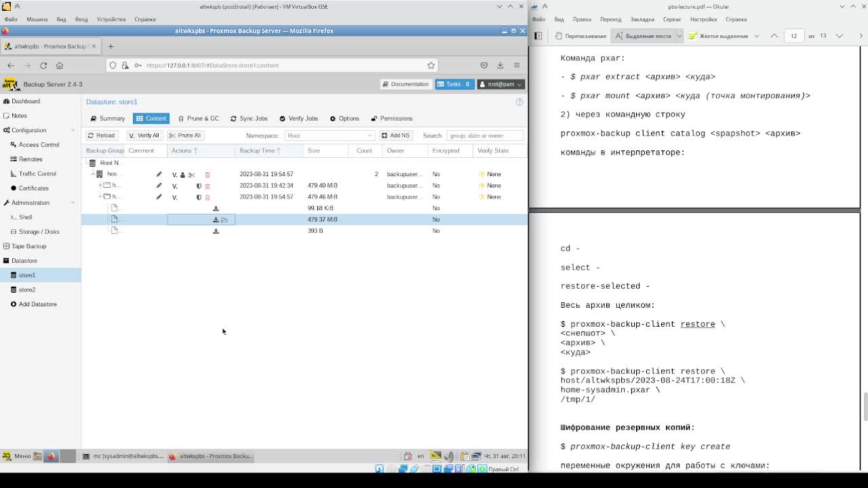Open yellow highlighter dropdown arrow in Okular
Viewport: 868px width, 488px height.
[756, 36]
